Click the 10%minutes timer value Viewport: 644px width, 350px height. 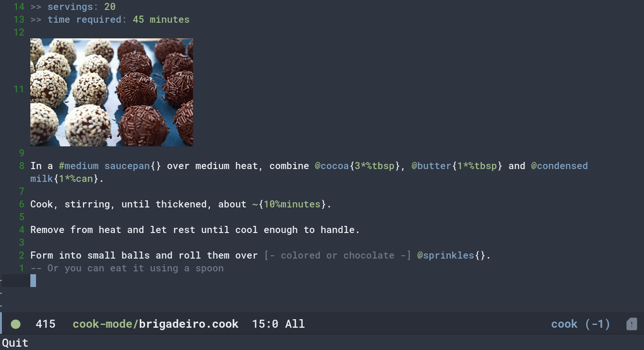(x=292, y=205)
